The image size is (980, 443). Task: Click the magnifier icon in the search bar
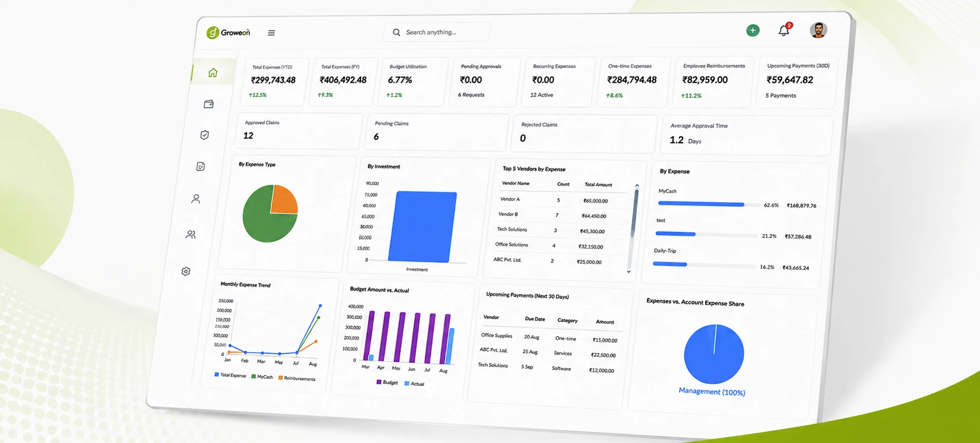click(x=396, y=32)
